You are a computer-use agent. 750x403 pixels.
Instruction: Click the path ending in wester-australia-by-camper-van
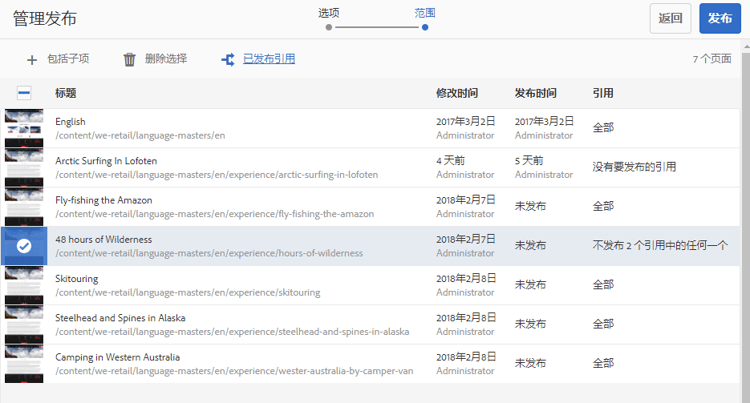click(x=234, y=370)
